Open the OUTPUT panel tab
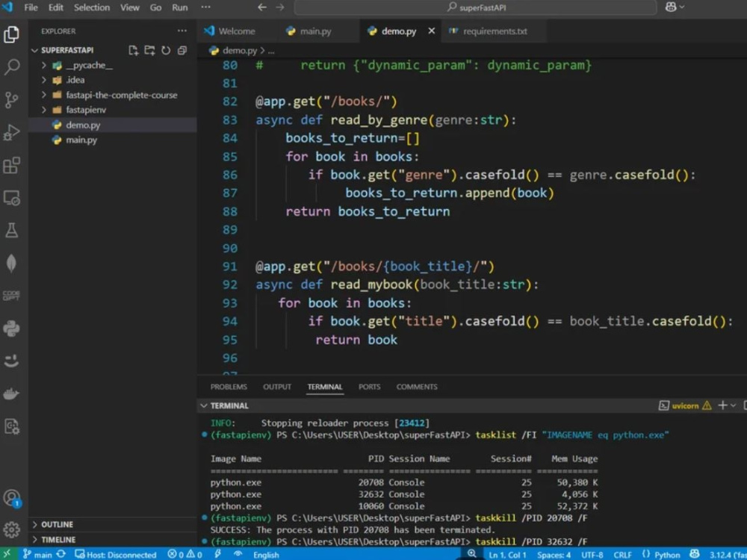 coord(277,387)
